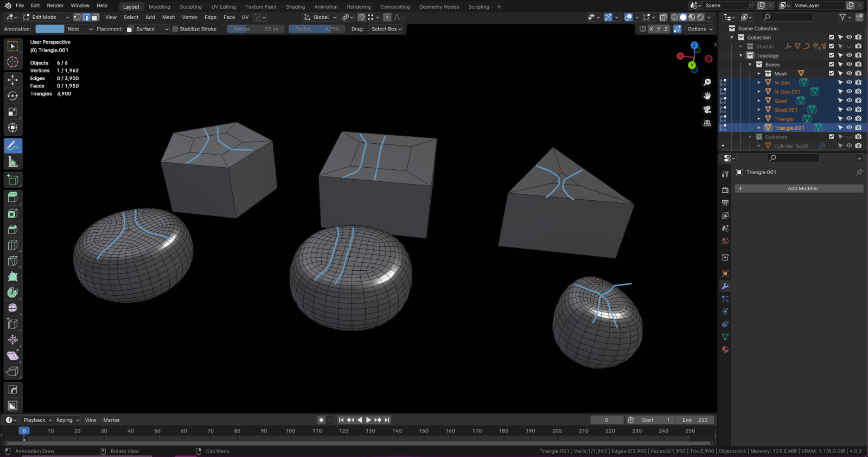Pick the Inset Faces tool
This screenshot has width=868, height=457.
13,213
